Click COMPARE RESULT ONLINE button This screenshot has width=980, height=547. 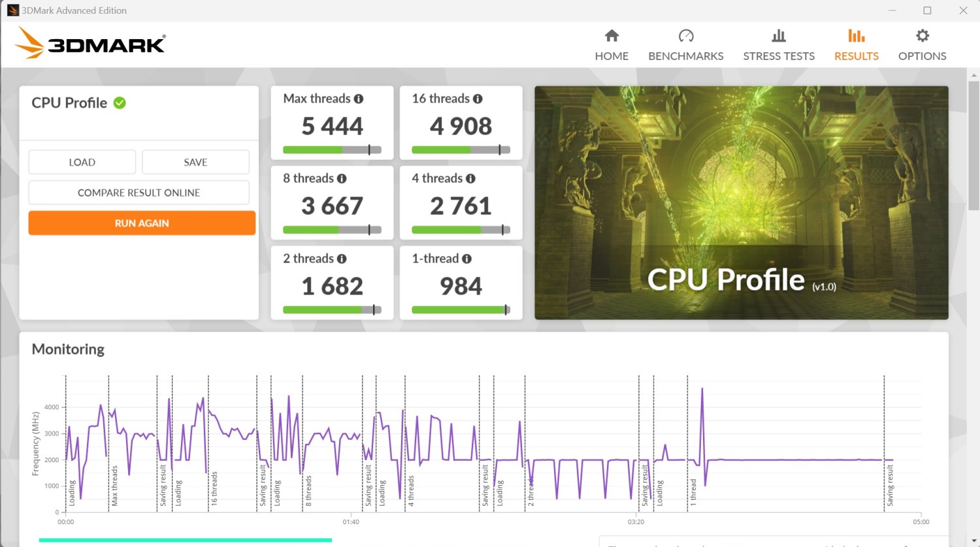point(139,193)
